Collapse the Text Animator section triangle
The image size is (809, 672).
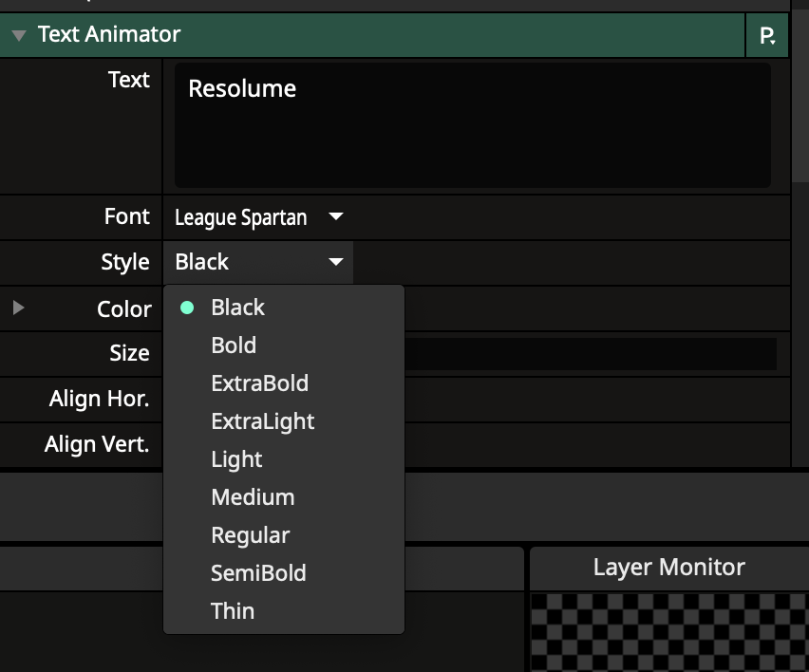[18, 35]
